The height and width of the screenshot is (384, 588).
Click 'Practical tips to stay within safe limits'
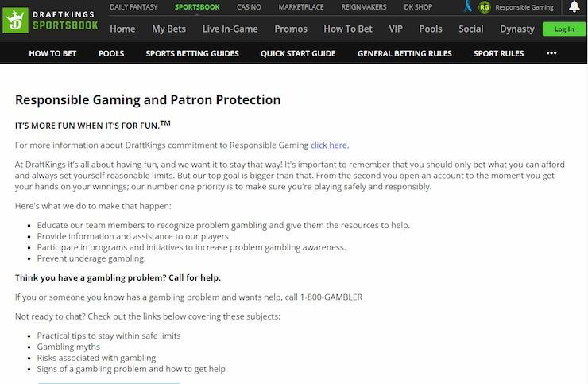pyautogui.click(x=109, y=336)
